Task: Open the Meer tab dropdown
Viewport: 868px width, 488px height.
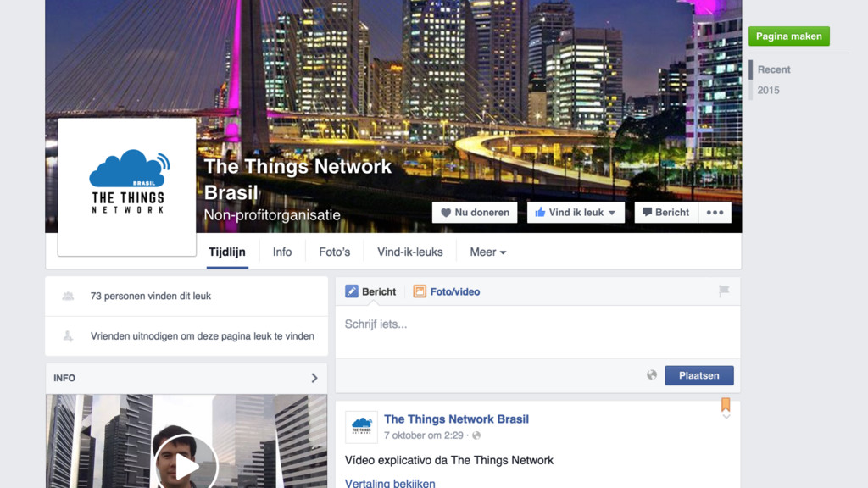Action: [x=487, y=252]
